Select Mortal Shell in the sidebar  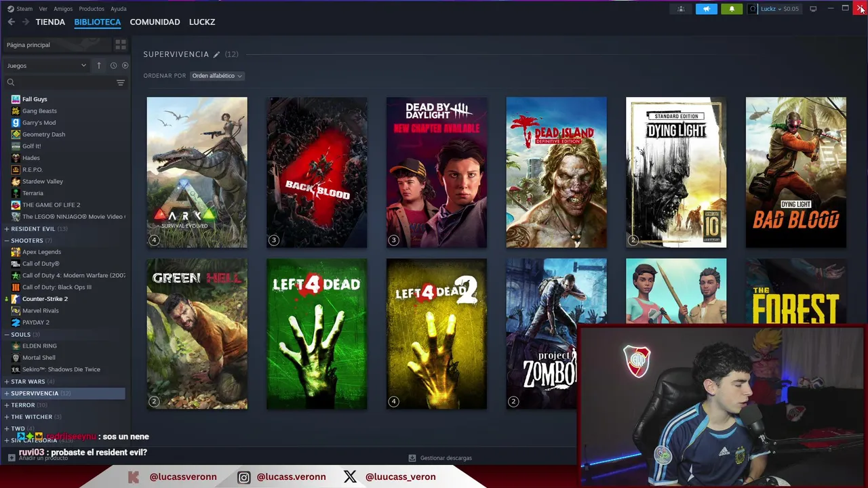[x=39, y=358]
